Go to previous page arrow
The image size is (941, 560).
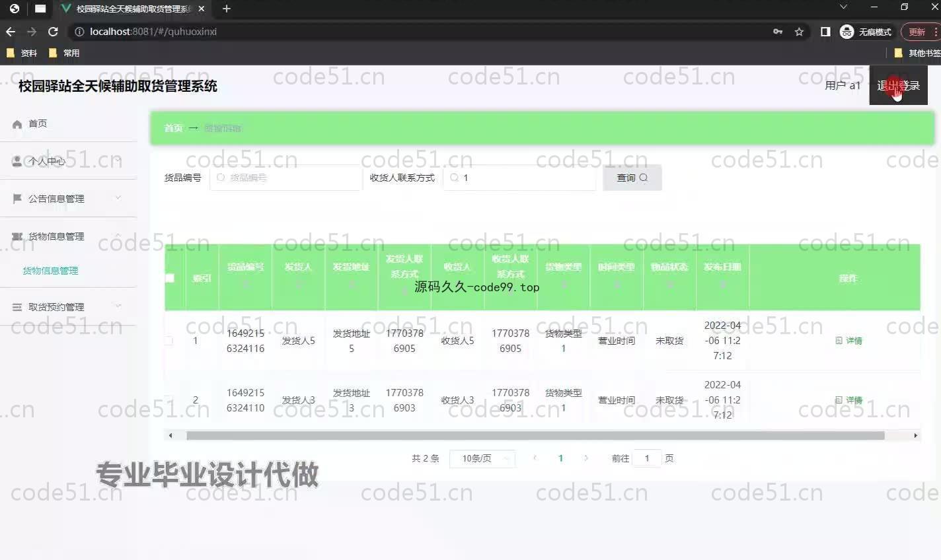click(x=535, y=458)
